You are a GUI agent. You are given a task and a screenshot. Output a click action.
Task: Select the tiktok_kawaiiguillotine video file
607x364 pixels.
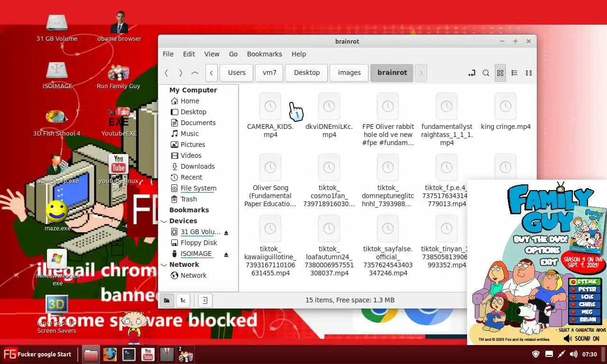pyautogui.click(x=270, y=229)
